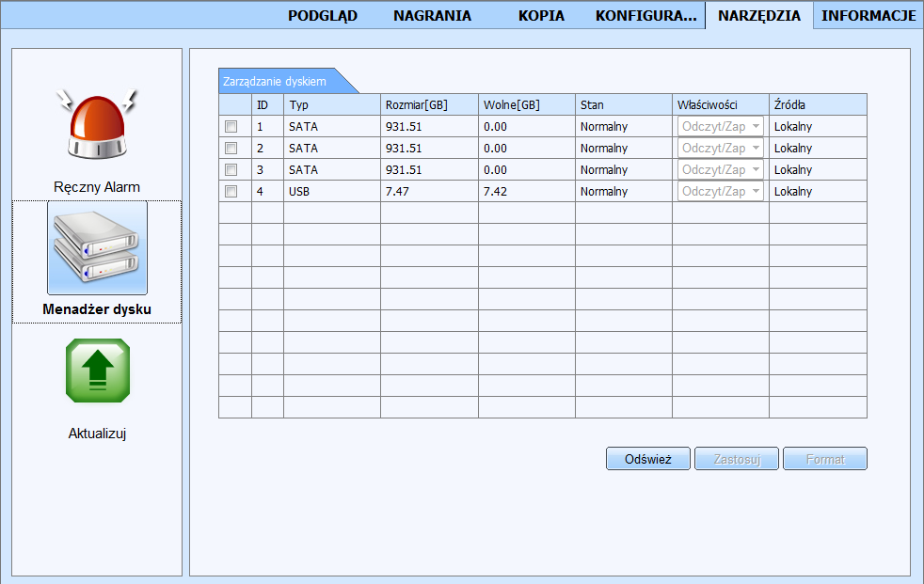This screenshot has width=924, height=584.
Task: Click Lokalny source in disk row 4
Action: 793,191
